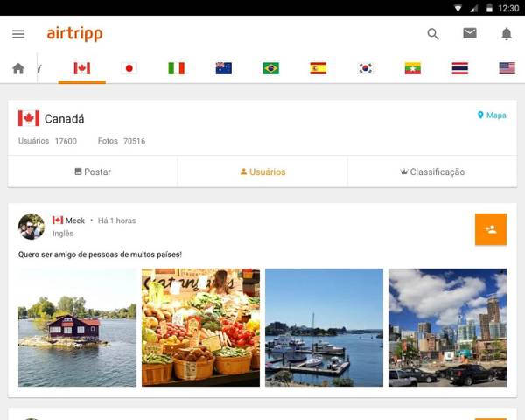Open the Classificação ranking button

tap(432, 171)
